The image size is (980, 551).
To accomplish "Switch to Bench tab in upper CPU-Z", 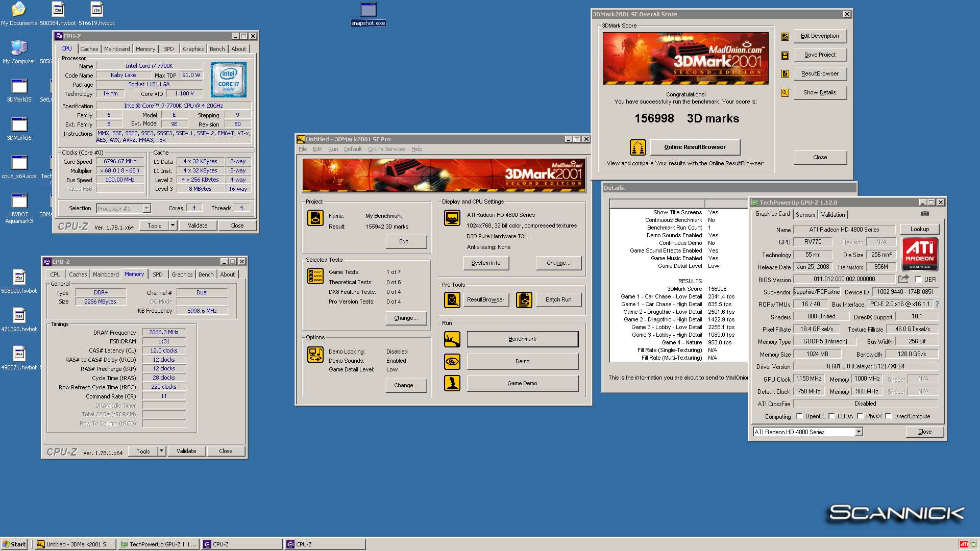I will click(x=217, y=49).
